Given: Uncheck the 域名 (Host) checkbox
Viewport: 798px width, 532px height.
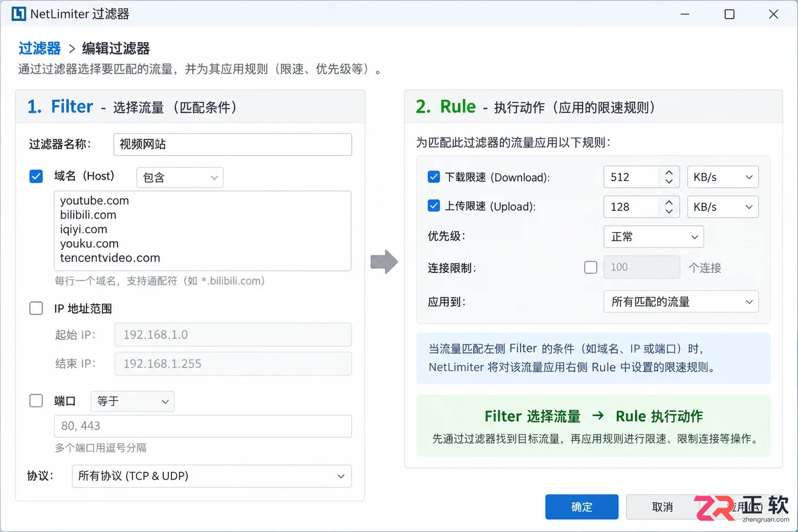Looking at the screenshot, I should point(36,176).
